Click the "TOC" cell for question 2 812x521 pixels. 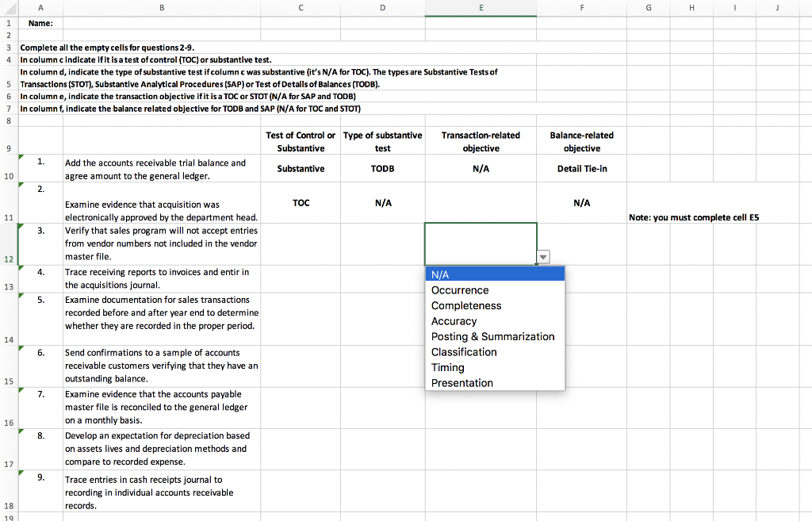click(301, 202)
